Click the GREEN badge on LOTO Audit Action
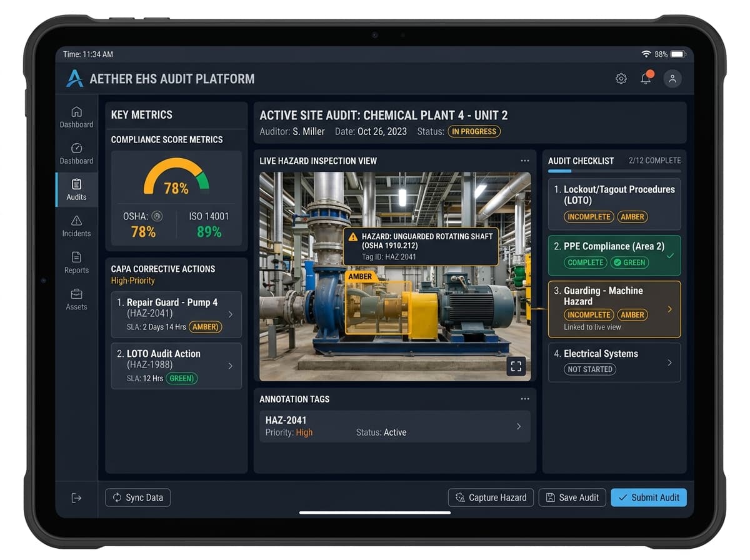This screenshot has height=560, width=750. click(181, 378)
